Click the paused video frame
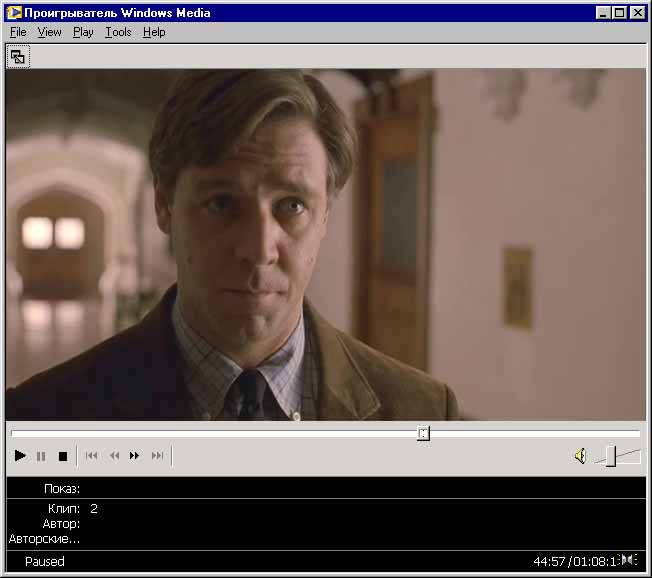The width and height of the screenshot is (652, 578). [326, 245]
